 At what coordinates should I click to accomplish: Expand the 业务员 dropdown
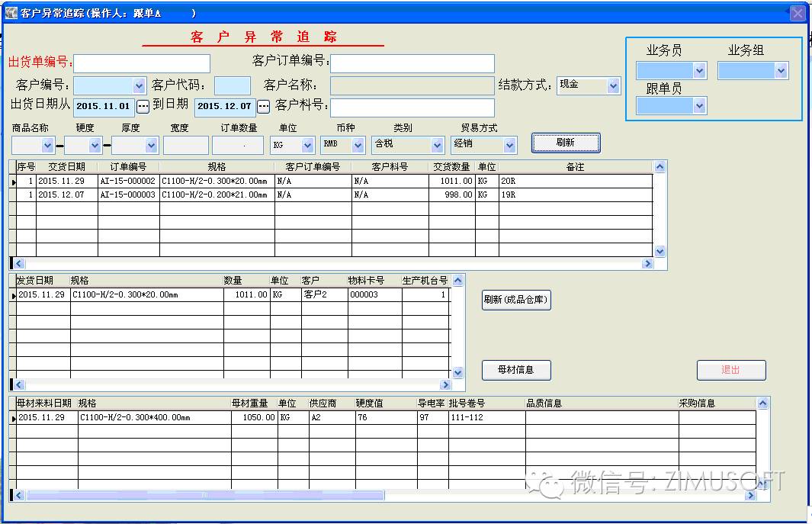coord(700,71)
